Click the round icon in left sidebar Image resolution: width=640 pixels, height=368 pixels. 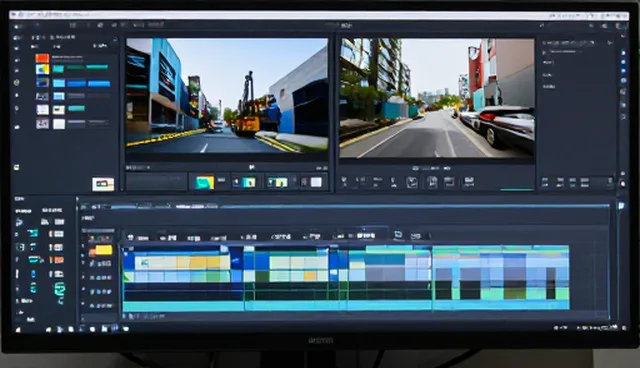pyautogui.click(x=17, y=82)
